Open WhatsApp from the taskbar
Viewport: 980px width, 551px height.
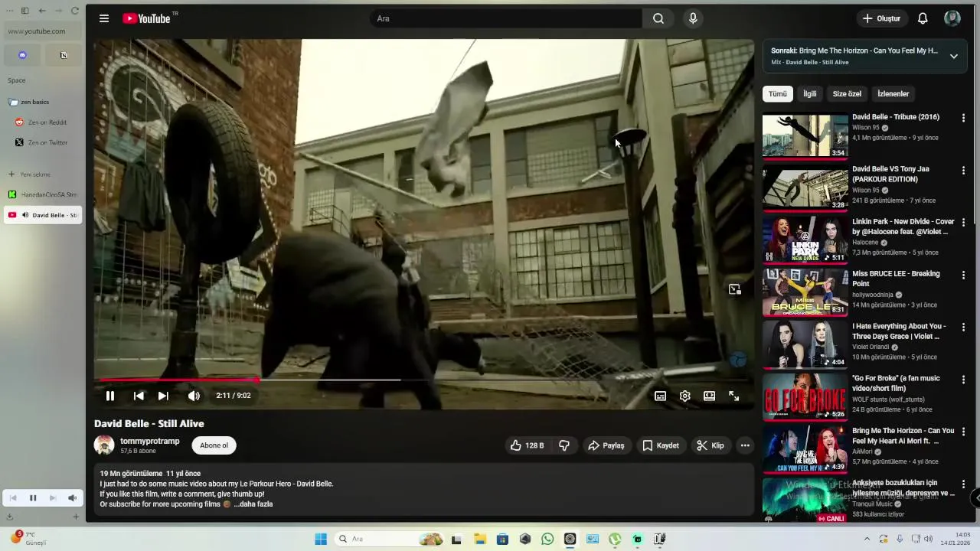point(547,539)
